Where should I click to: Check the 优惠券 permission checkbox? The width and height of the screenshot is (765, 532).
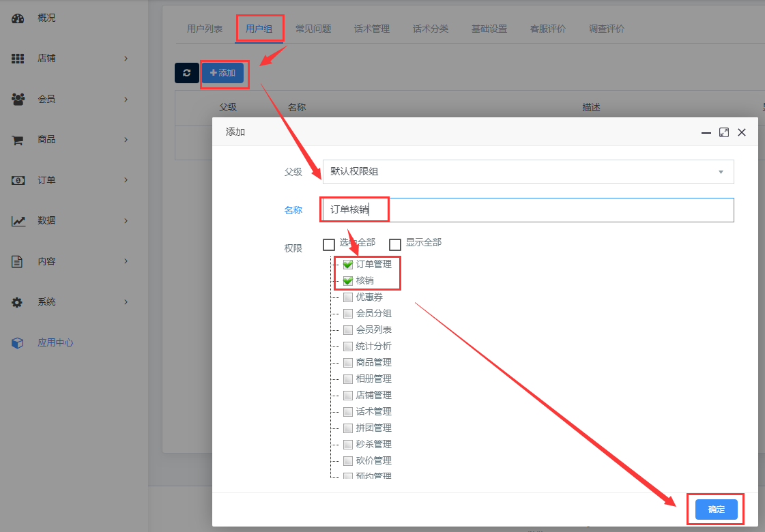(348, 297)
